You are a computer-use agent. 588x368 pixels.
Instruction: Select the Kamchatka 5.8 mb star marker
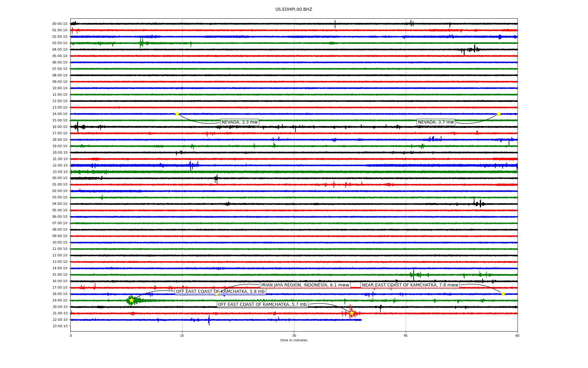[x=131, y=300]
